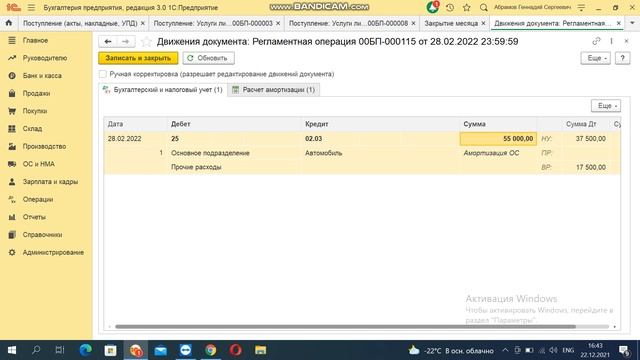
Task: Enable Ручная корректировка checkbox
Action: click(x=102, y=74)
